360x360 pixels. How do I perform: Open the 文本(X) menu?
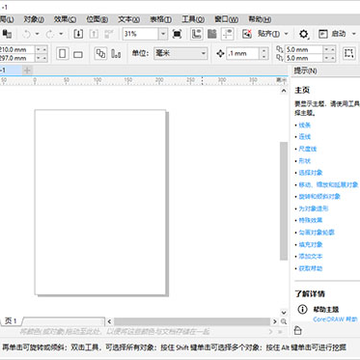[x=129, y=20]
